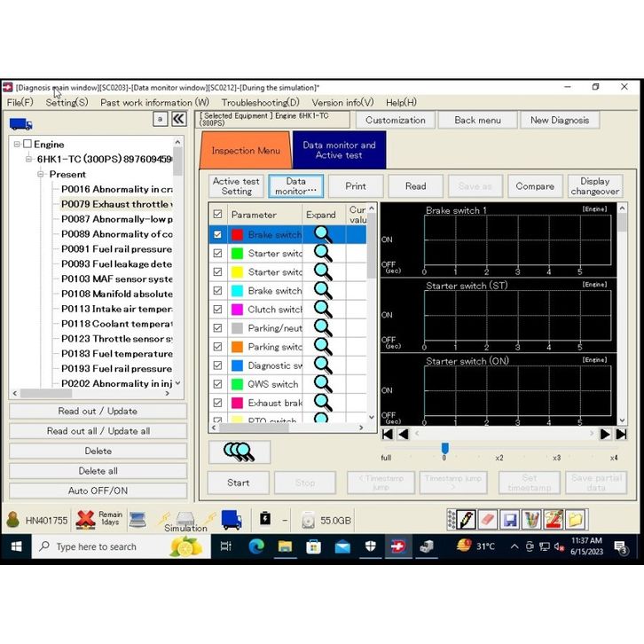Click the playback speed slider handle
The width and height of the screenshot is (644, 644).
click(444, 449)
